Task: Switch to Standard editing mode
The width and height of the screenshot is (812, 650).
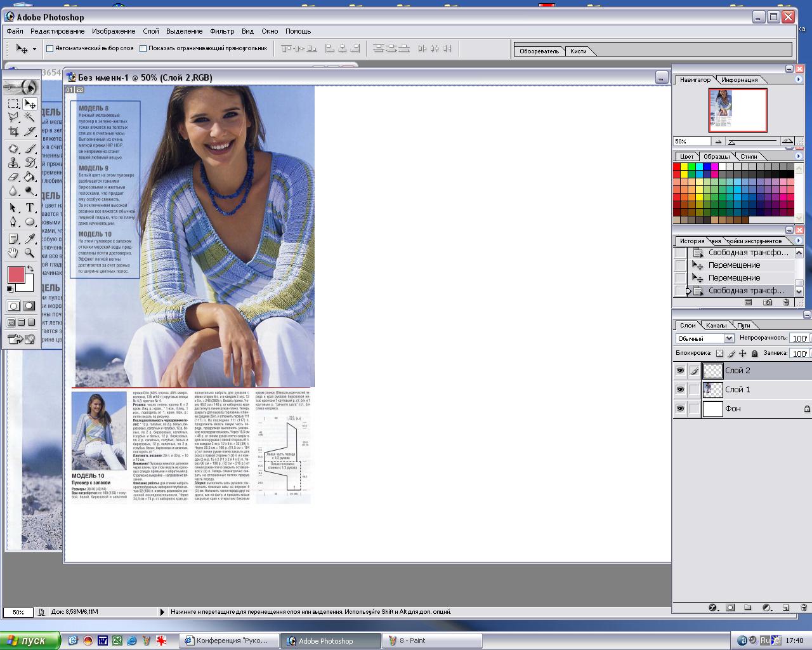Action: point(13,306)
